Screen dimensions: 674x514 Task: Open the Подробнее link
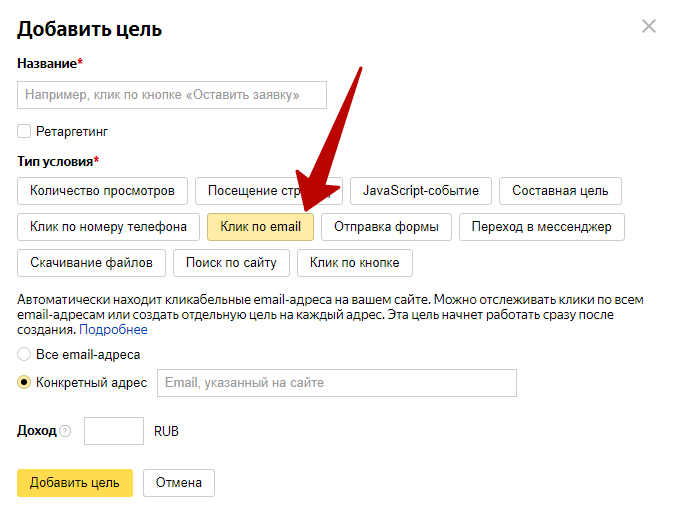coord(113,330)
